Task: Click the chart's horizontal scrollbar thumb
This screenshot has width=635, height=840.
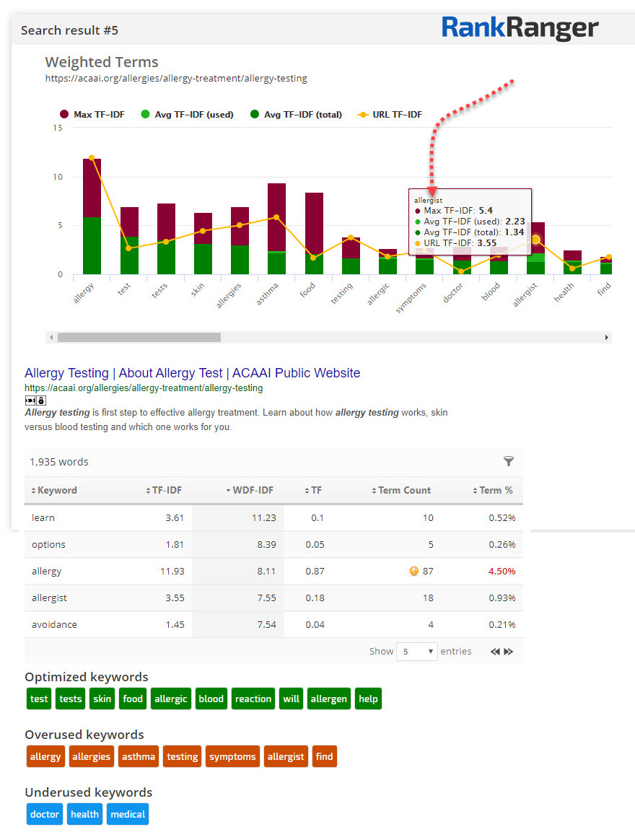Action: [139, 337]
